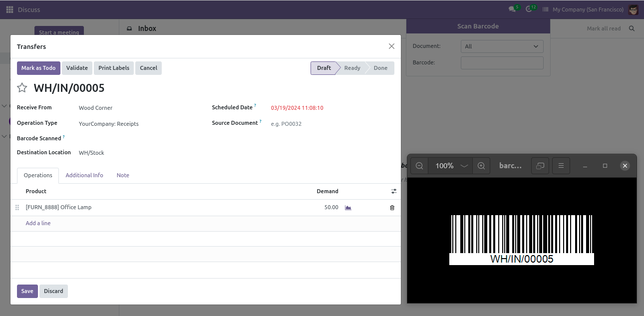This screenshot has width=644, height=316.
Task: Open the optional columns adjust icon
Action: pyautogui.click(x=394, y=191)
